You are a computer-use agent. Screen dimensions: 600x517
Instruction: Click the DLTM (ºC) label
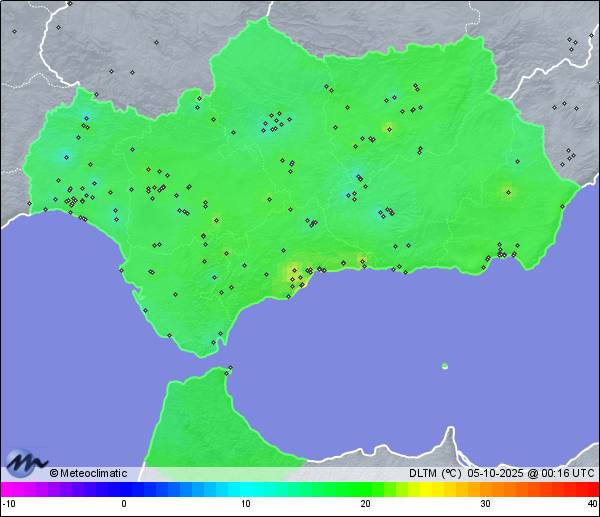click(x=435, y=473)
